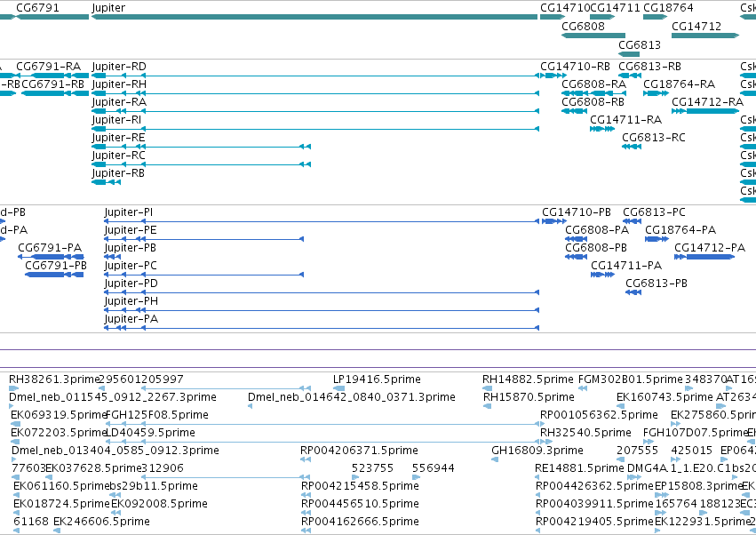756x535 pixels.
Task: Select EST LD40459.5prime
Action: point(150,433)
